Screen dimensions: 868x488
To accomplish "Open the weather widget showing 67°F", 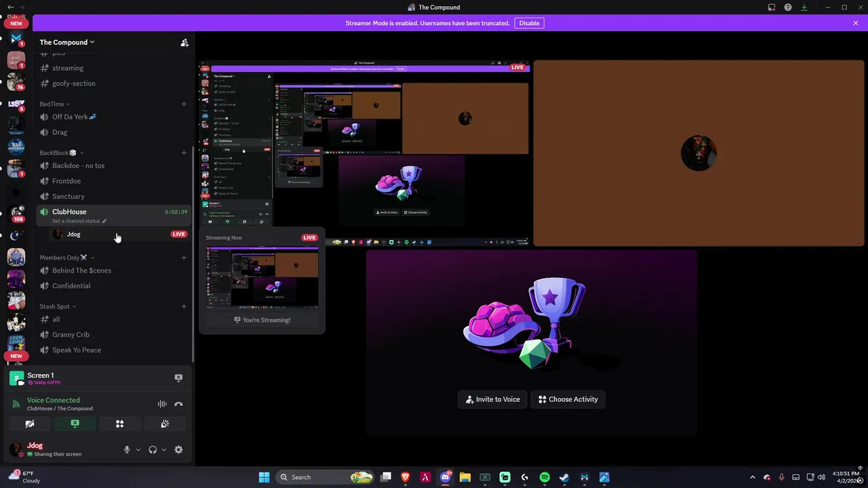I will click(24, 477).
